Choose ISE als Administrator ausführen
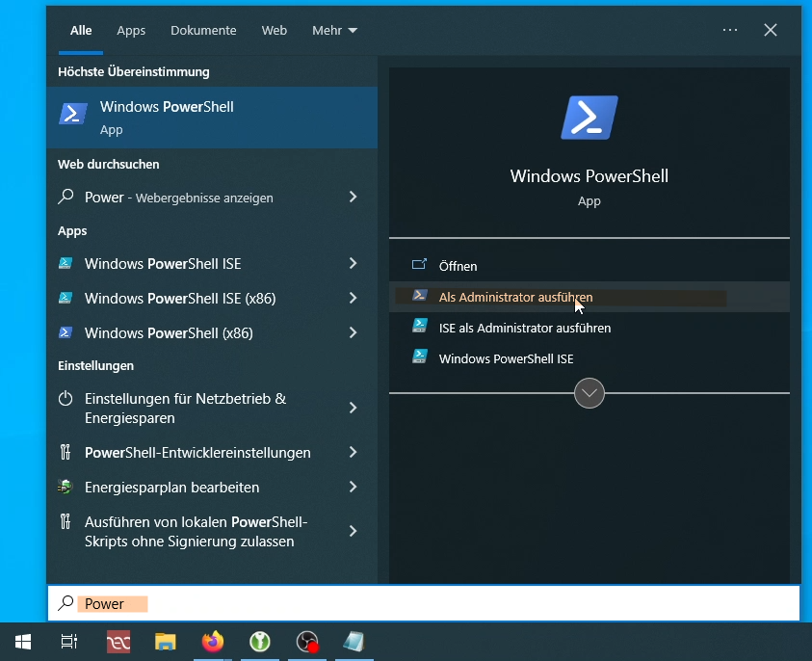Image resolution: width=812 pixels, height=661 pixels. [589, 328]
